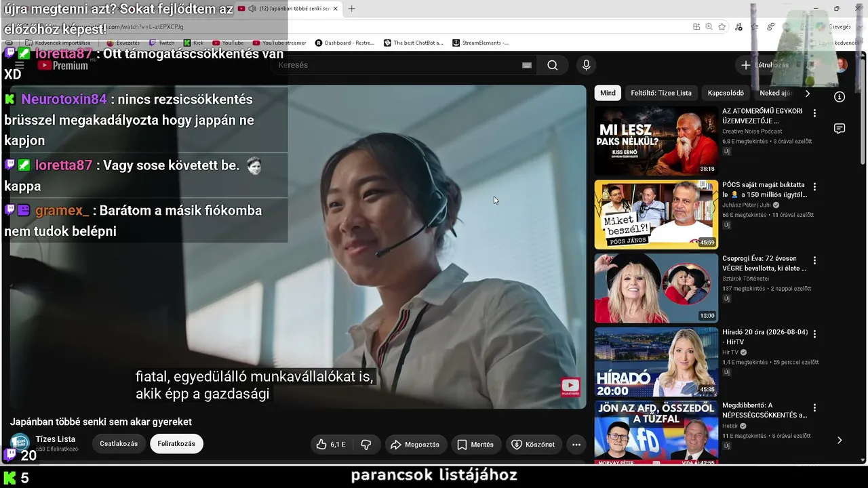Like the video with thumbs up

(331, 445)
